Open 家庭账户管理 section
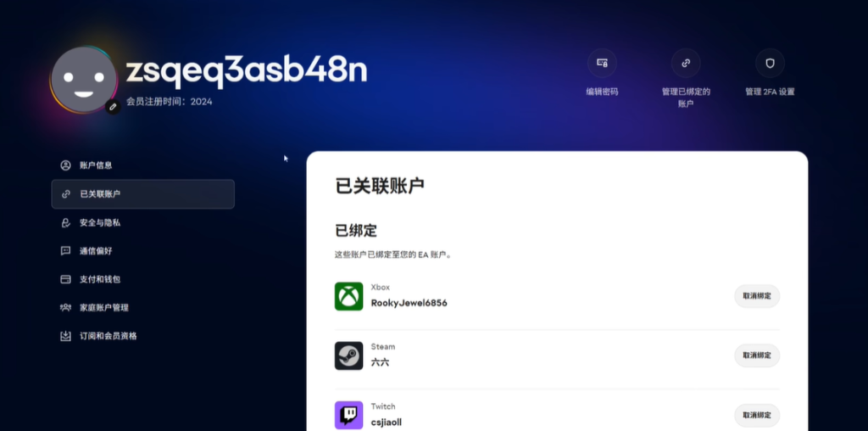This screenshot has width=868, height=431. (103, 307)
